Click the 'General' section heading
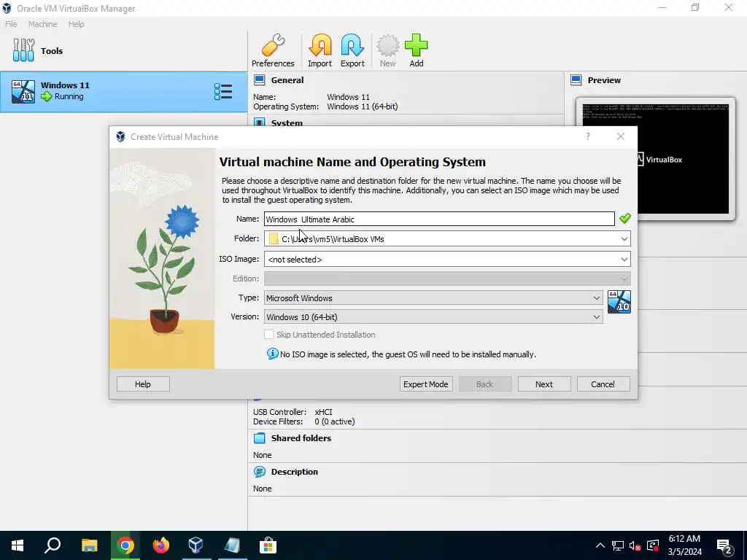This screenshot has width=747, height=560. pyautogui.click(x=287, y=80)
